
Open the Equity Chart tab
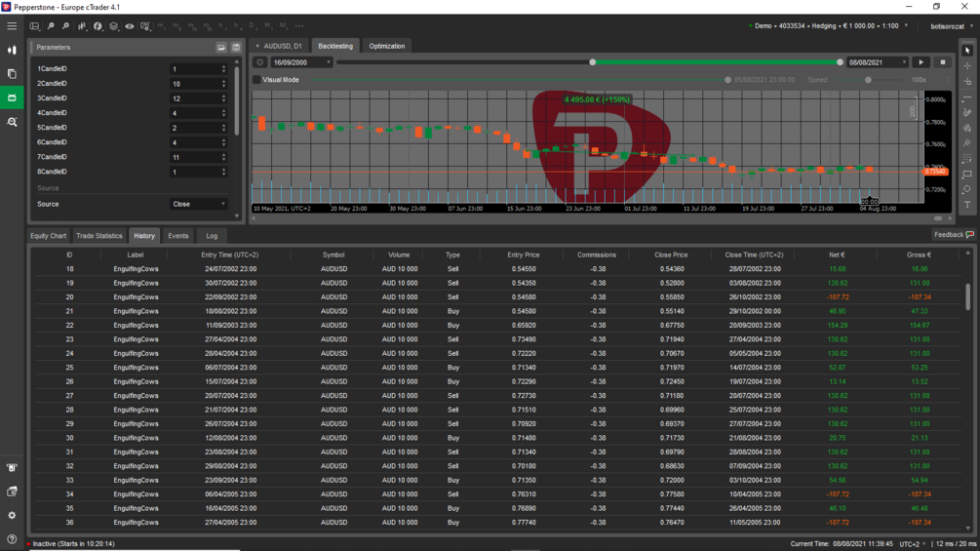point(48,236)
